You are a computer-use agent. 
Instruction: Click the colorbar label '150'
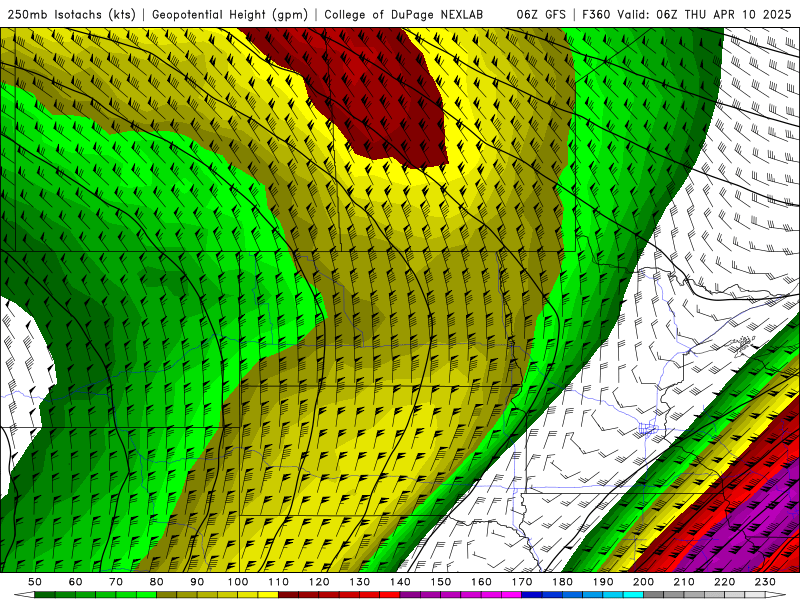click(x=441, y=582)
